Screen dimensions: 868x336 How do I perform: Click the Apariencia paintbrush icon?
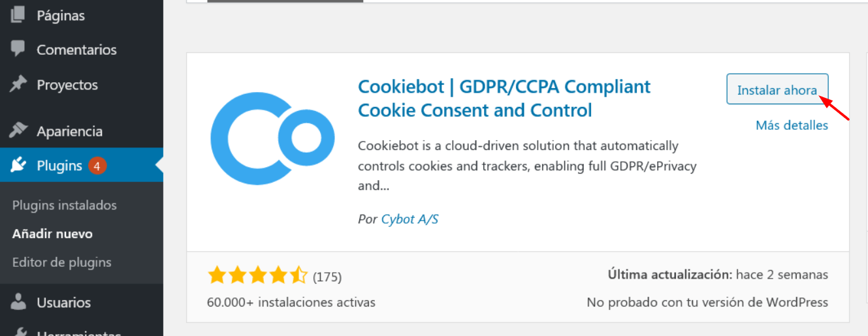tap(18, 130)
